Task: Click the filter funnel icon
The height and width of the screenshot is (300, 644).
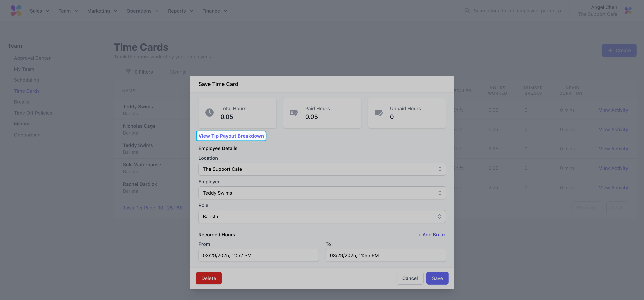Action: [128, 72]
